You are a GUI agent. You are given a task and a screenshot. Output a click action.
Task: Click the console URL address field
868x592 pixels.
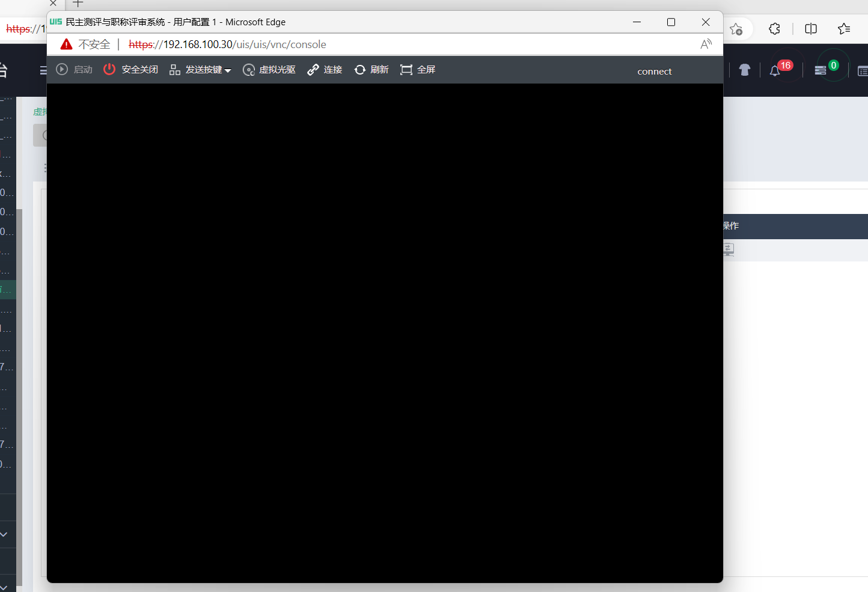pos(227,44)
